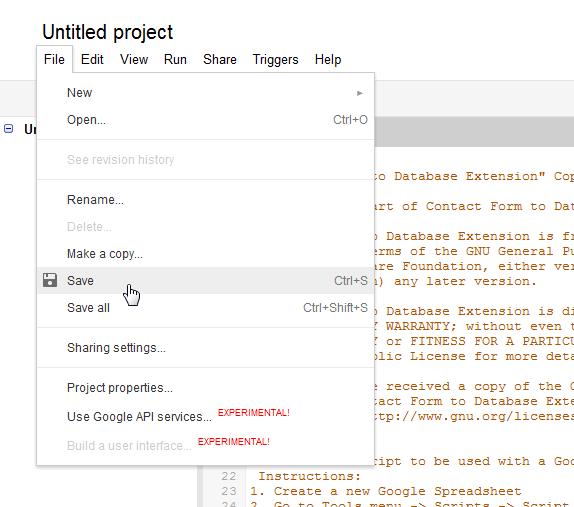Click the New menu item
The height and width of the screenshot is (507, 574).
(205, 93)
